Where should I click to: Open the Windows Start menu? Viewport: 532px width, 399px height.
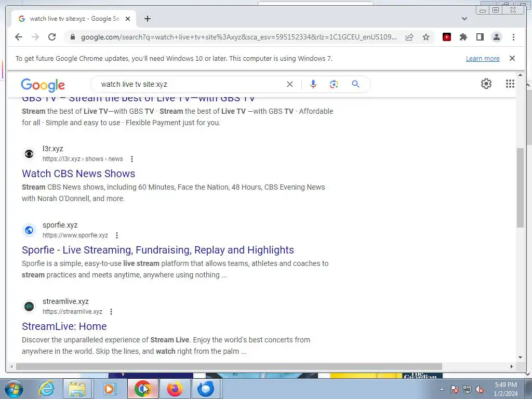(x=14, y=389)
